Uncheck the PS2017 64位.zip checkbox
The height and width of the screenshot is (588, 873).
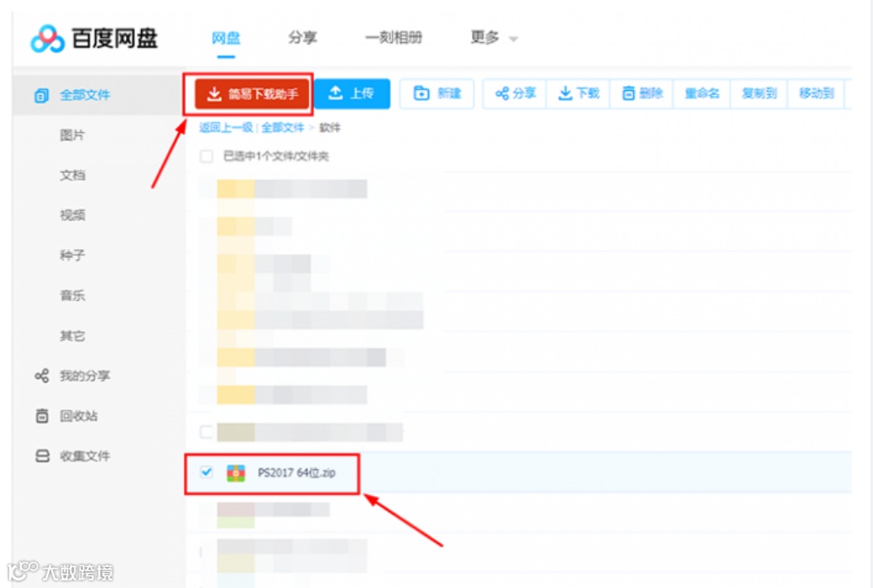click(206, 472)
